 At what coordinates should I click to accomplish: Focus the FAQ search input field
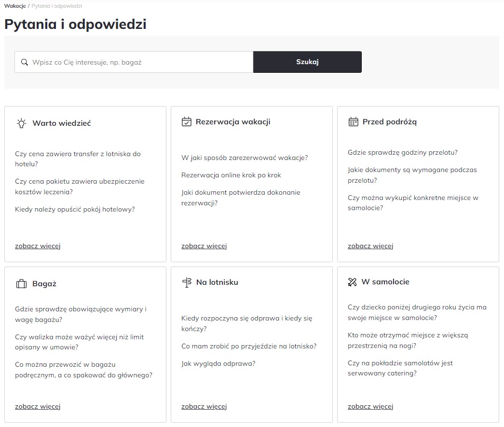pyautogui.click(x=140, y=62)
